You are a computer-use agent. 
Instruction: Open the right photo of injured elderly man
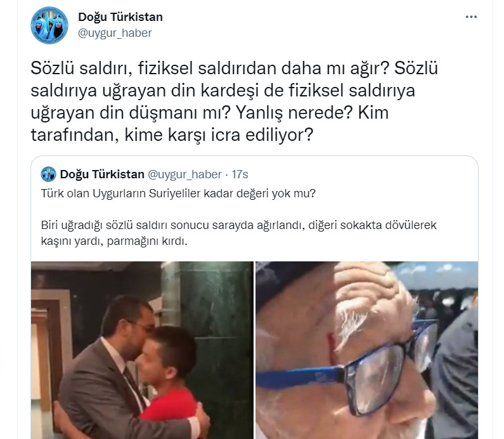coord(367,350)
